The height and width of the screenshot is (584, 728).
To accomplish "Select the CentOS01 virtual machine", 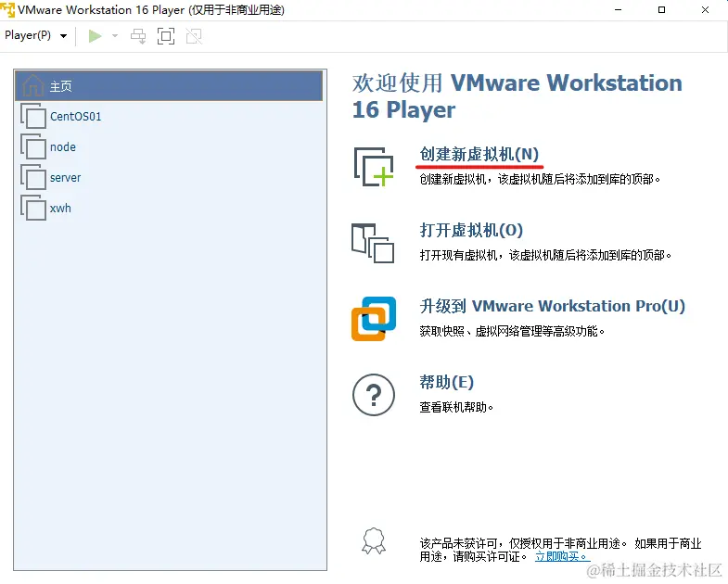I will [169, 116].
